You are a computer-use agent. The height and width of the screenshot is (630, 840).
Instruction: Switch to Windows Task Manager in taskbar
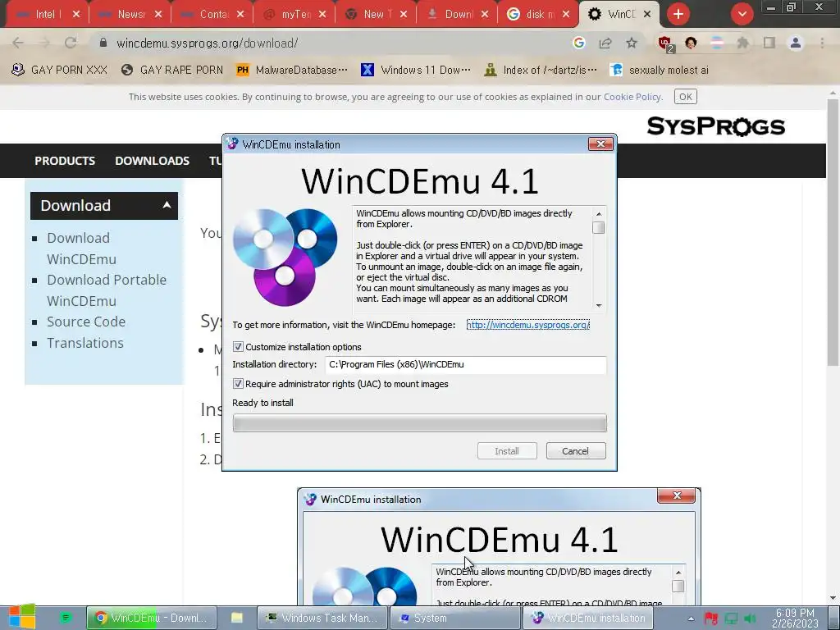323,618
